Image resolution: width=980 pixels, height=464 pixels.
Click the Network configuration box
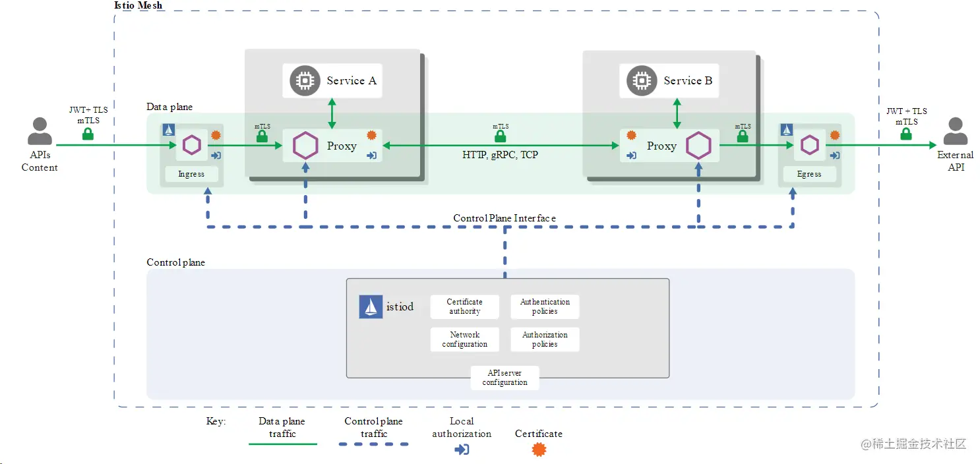[464, 339]
